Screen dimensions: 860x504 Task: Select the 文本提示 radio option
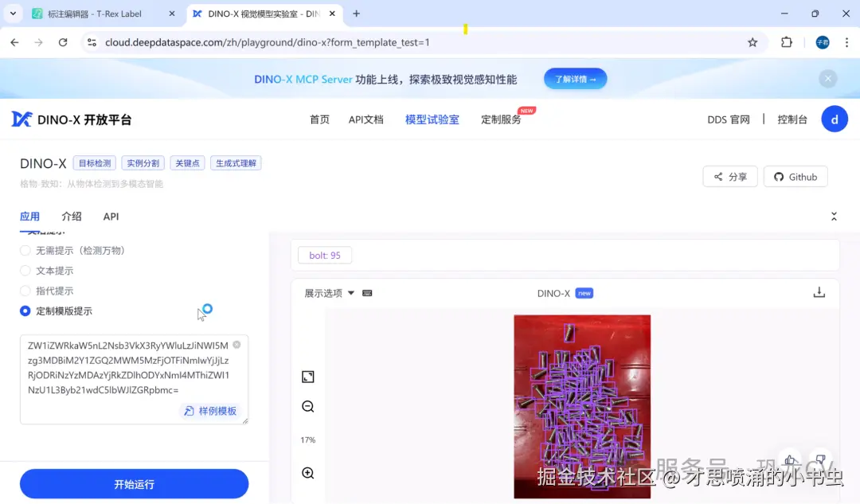tap(25, 270)
